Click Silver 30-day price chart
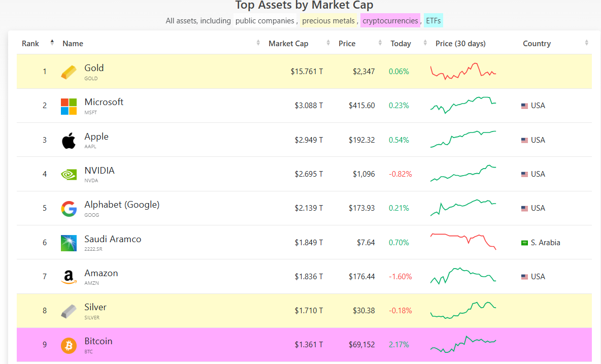 pyautogui.click(x=463, y=310)
